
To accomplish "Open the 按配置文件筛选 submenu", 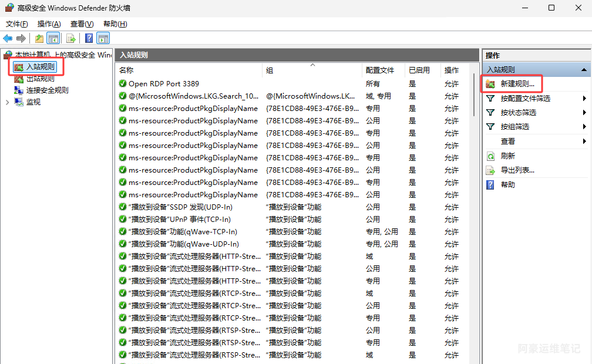I will pos(525,99).
